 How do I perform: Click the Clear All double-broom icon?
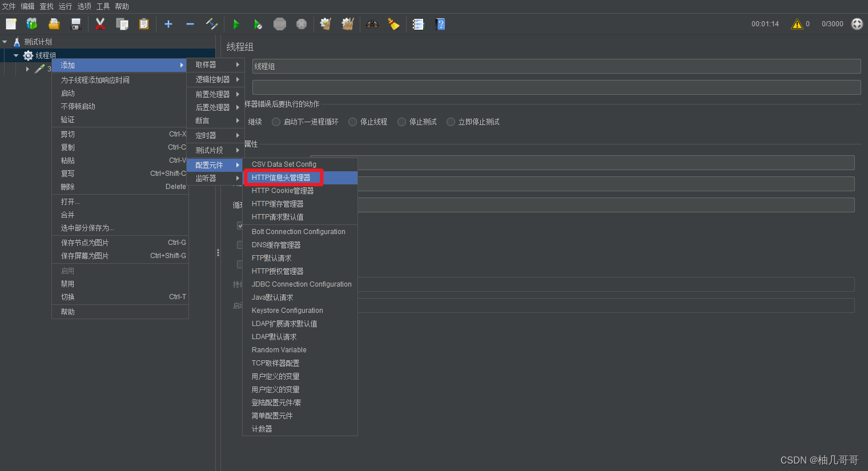click(348, 24)
